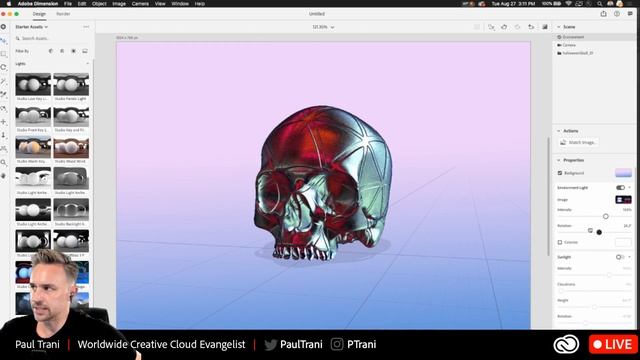Filter starter assets by materials
The width and height of the screenshot is (640, 360).
pos(62,51)
